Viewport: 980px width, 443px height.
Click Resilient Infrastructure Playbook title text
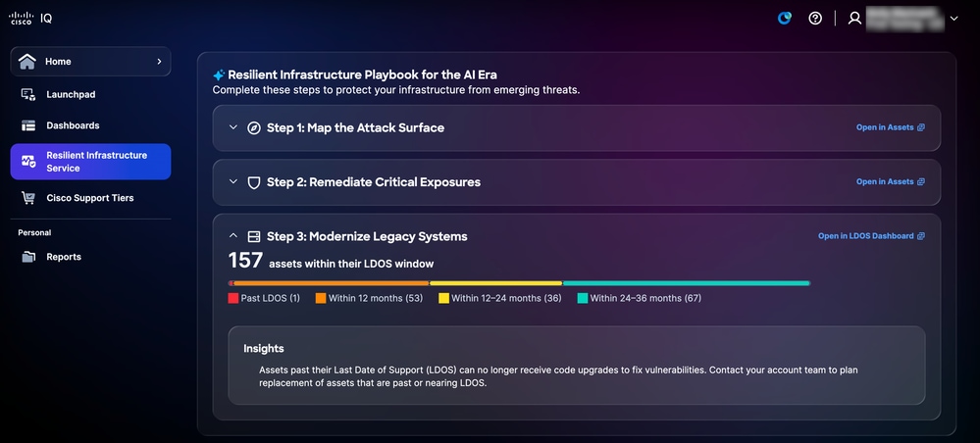[x=363, y=75]
